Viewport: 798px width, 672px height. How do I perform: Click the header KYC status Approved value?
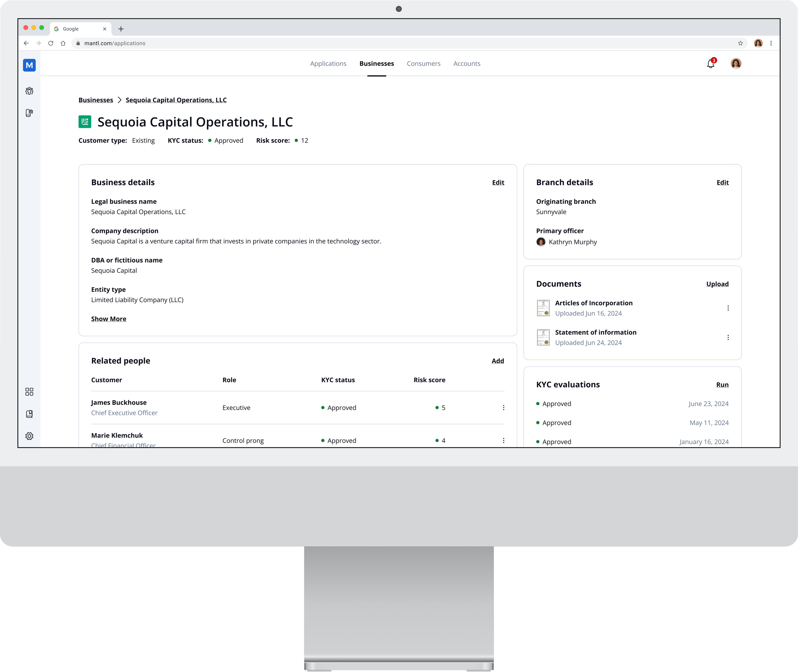point(229,141)
